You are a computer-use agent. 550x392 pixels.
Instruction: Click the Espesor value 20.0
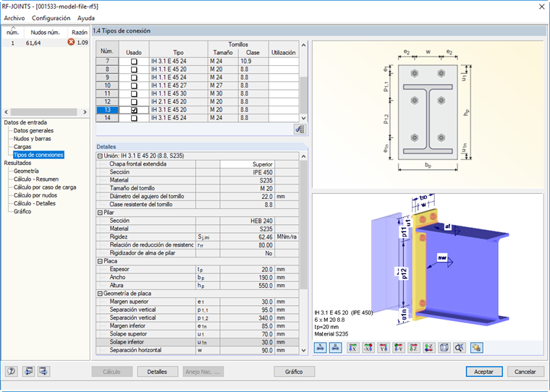point(247,269)
